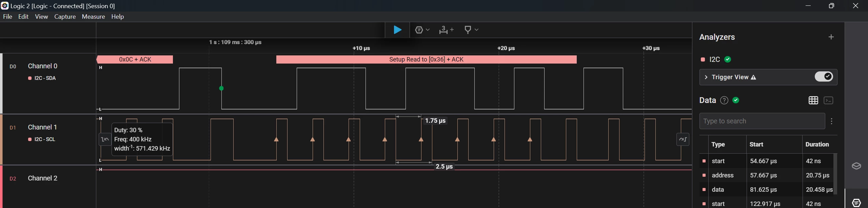Open the Help menu
This screenshot has height=208, width=868.
[118, 17]
